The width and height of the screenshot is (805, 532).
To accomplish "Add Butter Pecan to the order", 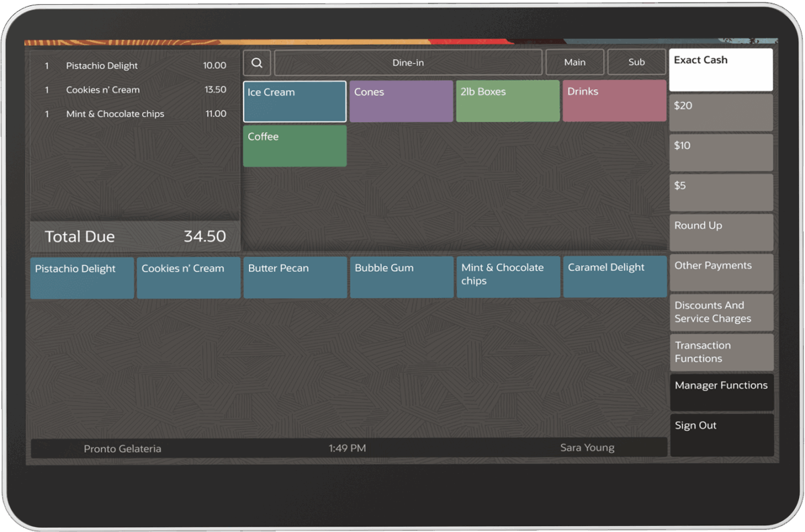I will (x=295, y=277).
